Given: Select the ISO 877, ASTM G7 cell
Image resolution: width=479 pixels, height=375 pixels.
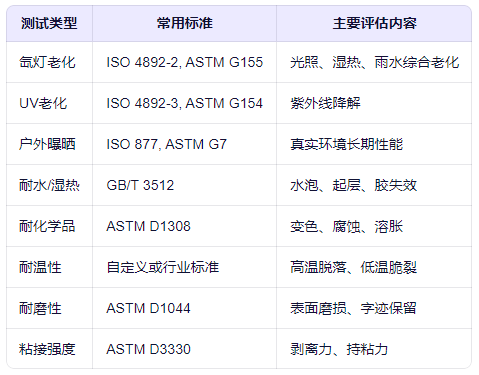Looking at the screenshot, I should coord(184,144).
